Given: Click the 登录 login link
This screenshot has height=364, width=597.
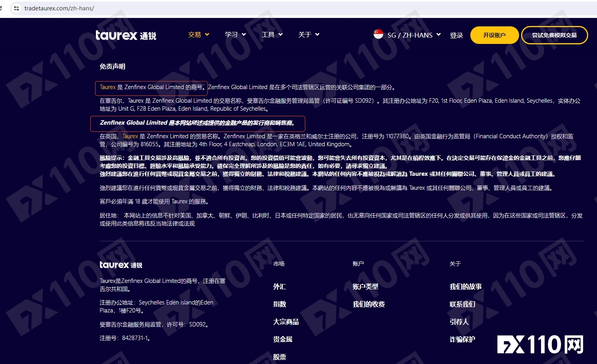Looking at the screenshot, I should (456, 36).
